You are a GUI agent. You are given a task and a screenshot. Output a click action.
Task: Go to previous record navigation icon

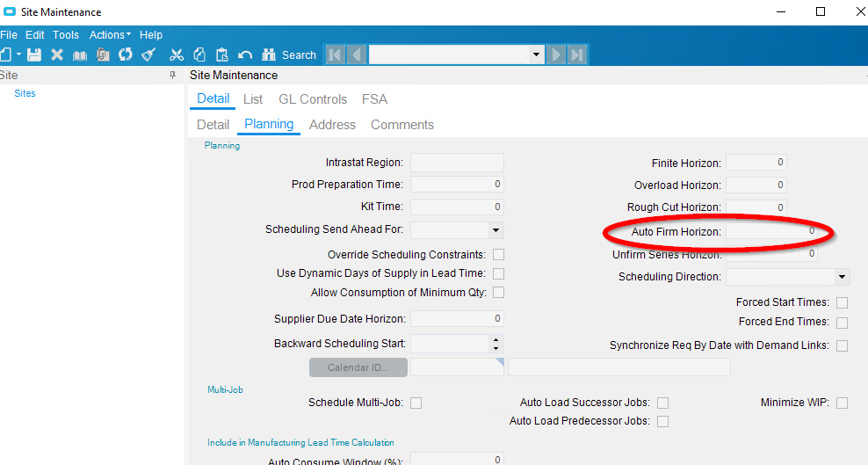(x=357, y=54)
